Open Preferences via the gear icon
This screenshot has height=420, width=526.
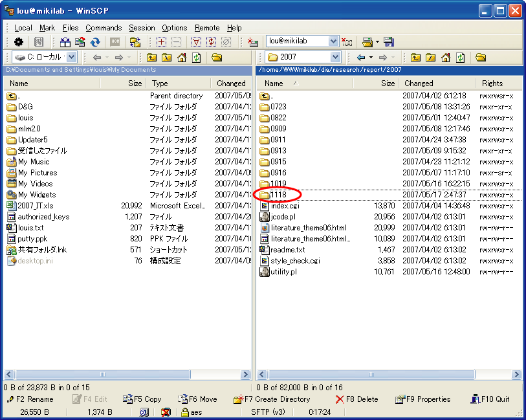(x=19, y=42)
